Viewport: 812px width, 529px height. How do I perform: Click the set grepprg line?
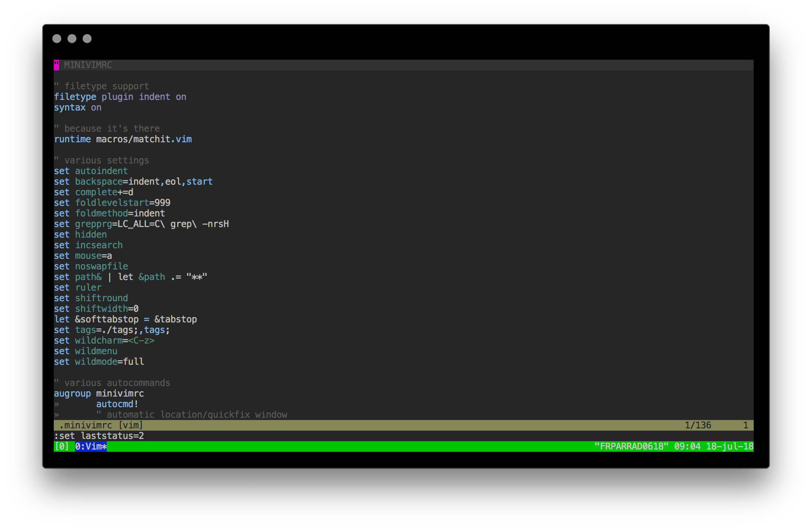click(x=141, y=224)
